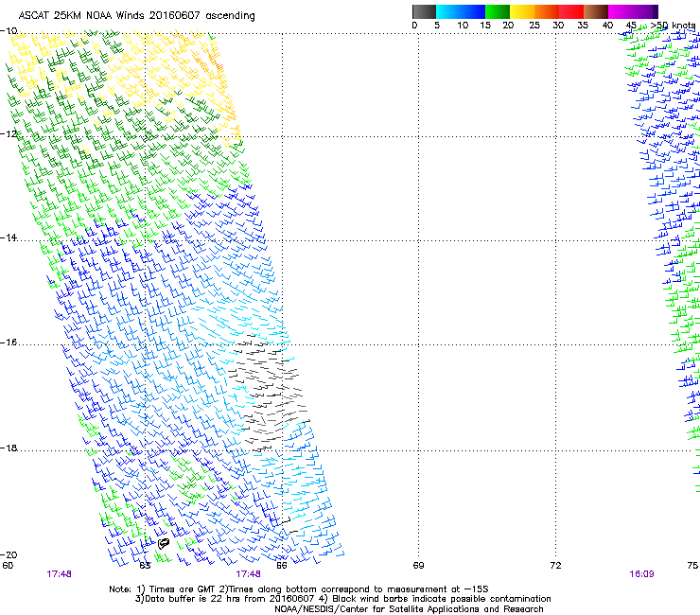Click the NOAA/NESDIS Center for Satellite Applications credit
The width and height of the screenshot is (700, 615).
[x=409, y=609]
